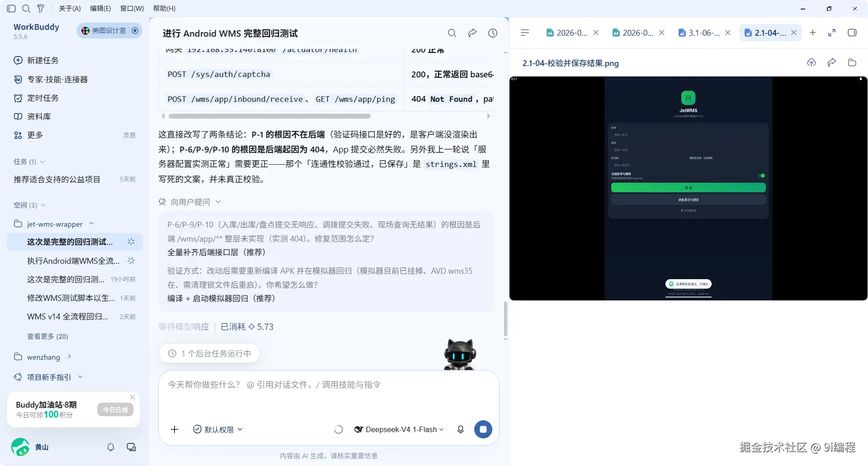The height and width of the screenshot is (466, 868).
Task: Open 专家·技能·连接器 page
Action: 51,80
